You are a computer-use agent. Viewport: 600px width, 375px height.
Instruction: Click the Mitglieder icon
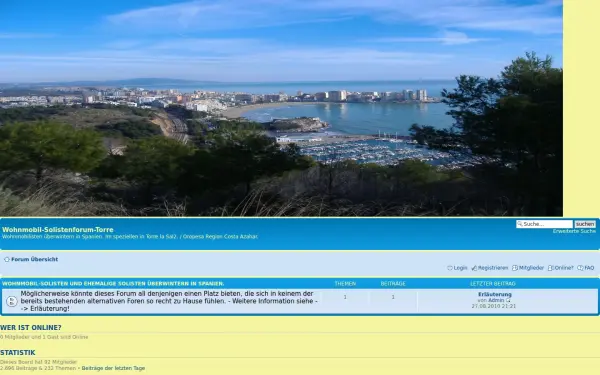point(515,268)
